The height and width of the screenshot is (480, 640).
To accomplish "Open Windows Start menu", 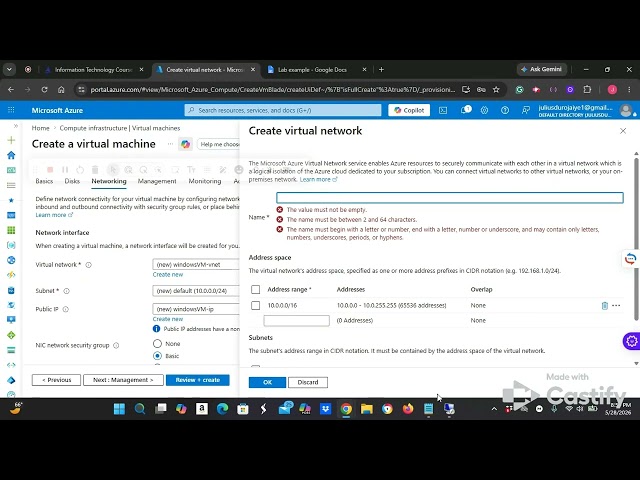I will coord(119,409).
